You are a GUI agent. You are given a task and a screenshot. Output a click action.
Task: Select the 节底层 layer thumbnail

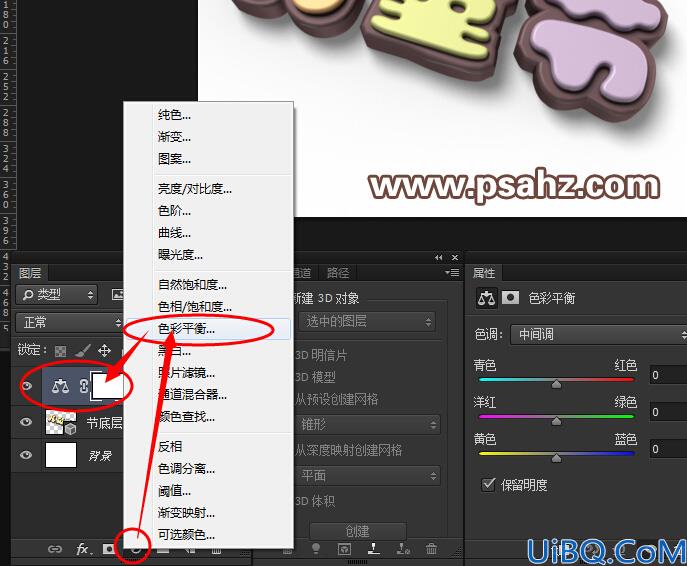click(x=61, y=423)
